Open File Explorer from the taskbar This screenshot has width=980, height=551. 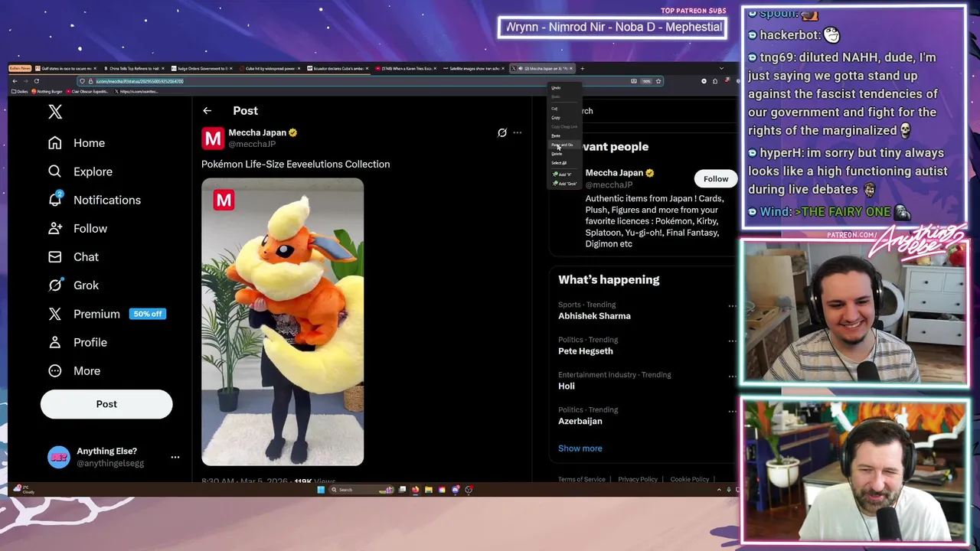(429, 490)
